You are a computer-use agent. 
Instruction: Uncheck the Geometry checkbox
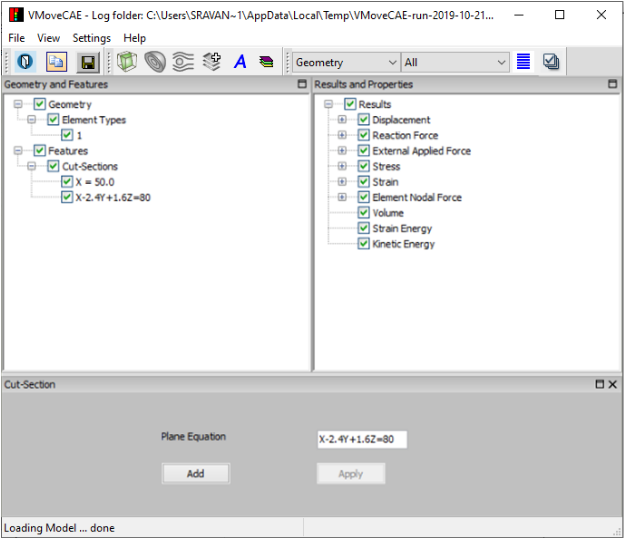39,104
